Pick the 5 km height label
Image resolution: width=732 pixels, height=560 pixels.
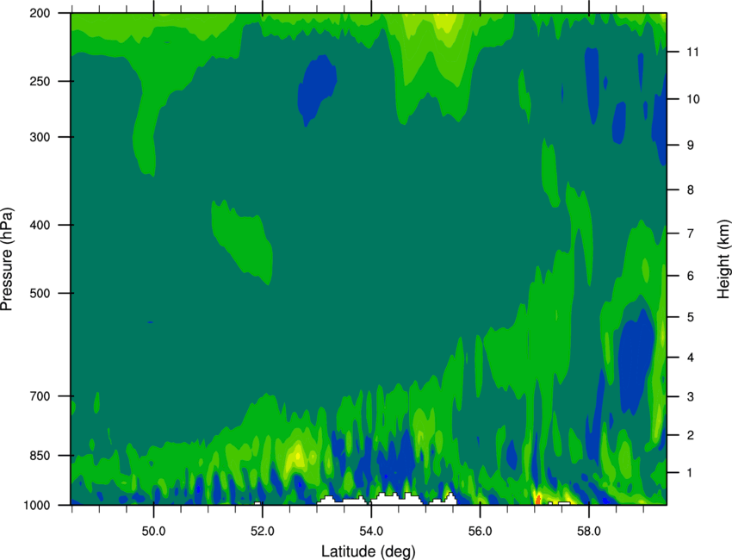point(691,317)
